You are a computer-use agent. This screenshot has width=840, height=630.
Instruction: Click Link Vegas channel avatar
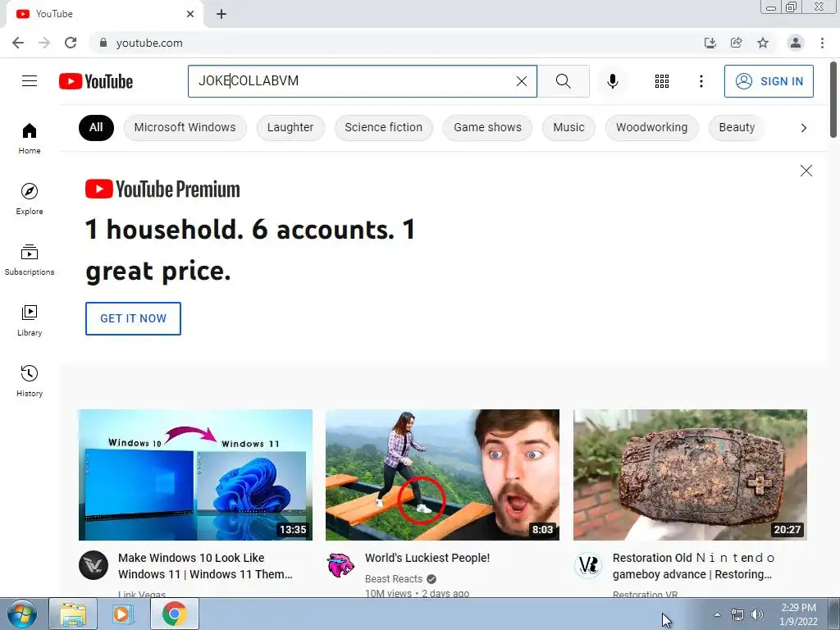coord(94,565)
